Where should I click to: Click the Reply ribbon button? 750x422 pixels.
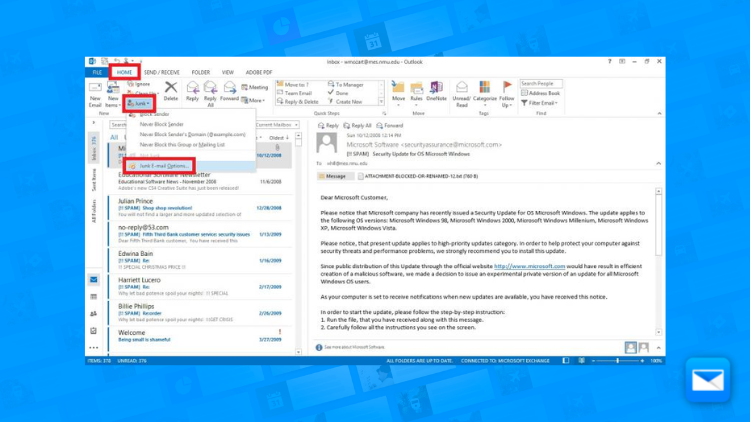coord(192,91)
